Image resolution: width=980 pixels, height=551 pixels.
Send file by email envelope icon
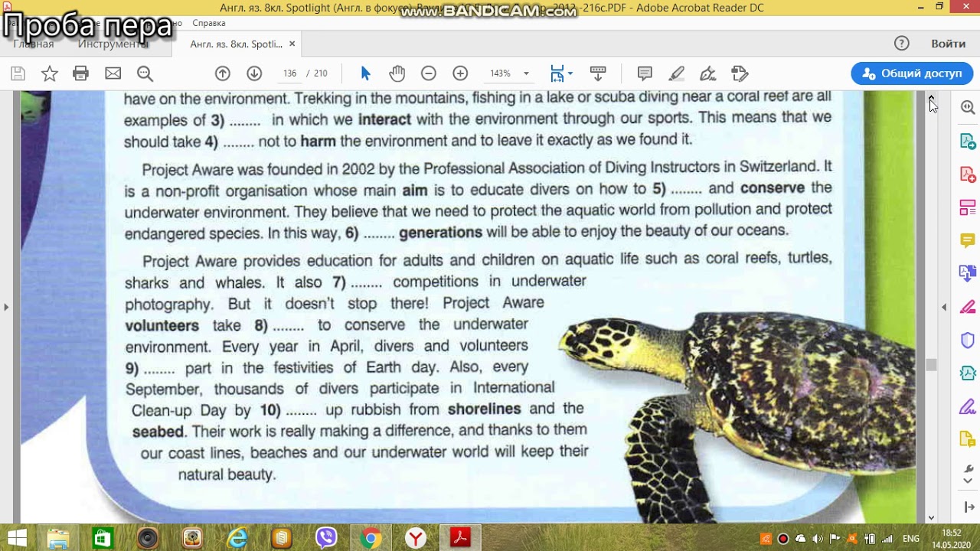[x=113, y=73]
